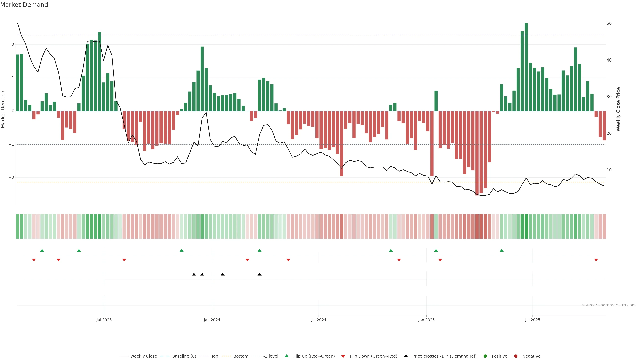
Task: Click the Positive green circle legend icon
Action: 485,356
